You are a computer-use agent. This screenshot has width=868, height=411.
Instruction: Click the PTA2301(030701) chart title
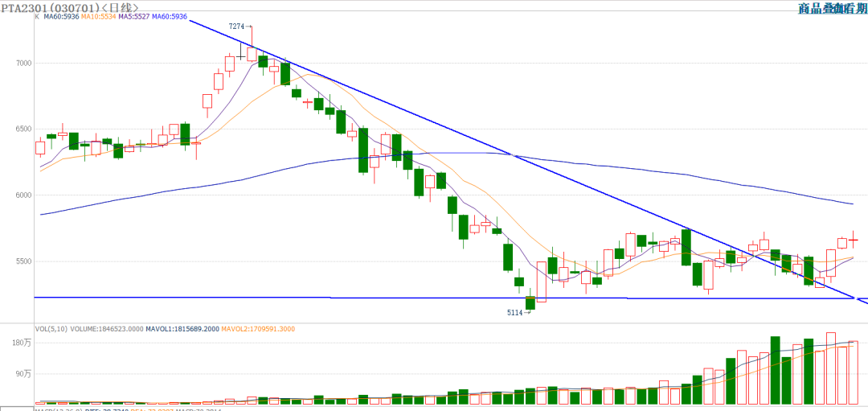[x=70, y=7]
